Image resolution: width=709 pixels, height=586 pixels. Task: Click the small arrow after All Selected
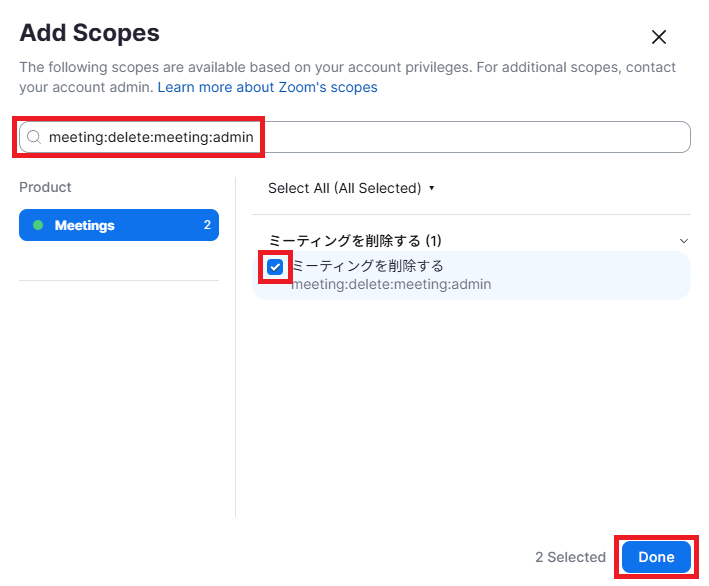431,188
